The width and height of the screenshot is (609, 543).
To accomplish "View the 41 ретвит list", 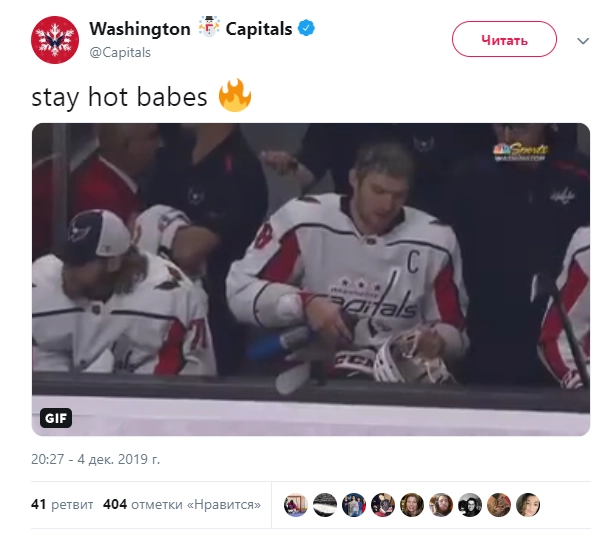I will tap(62, 504).
